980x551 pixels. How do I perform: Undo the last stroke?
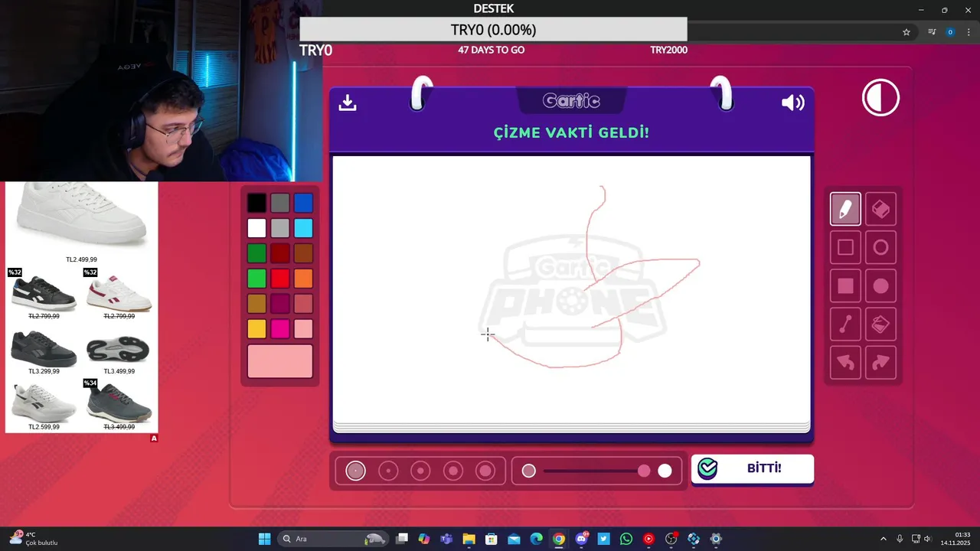click(845, 363)
